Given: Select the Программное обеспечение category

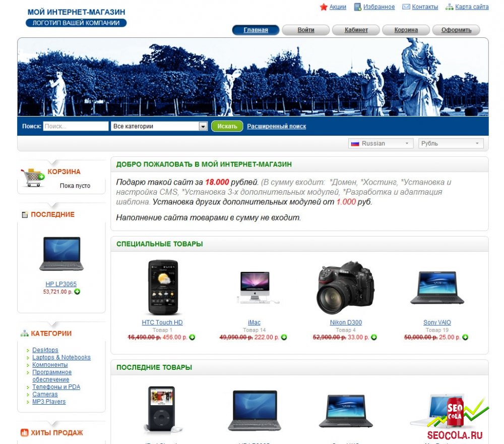Looking at the screenshot, I should click(52, 375).
